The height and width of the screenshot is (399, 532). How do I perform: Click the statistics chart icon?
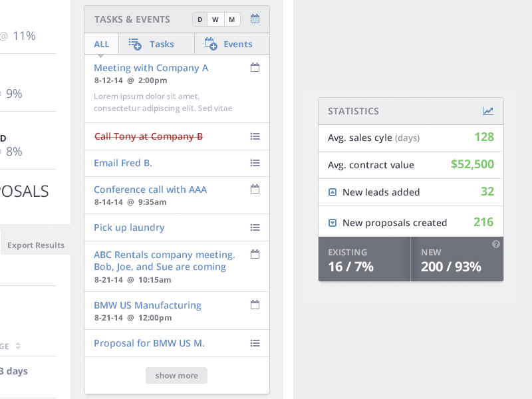(x=488, y=111)
